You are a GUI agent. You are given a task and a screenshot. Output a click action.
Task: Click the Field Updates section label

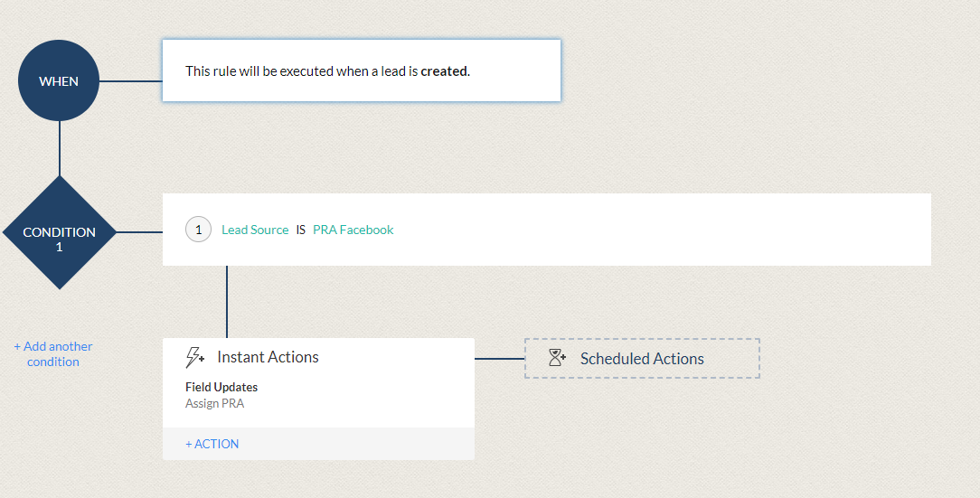tap(221, 388)
